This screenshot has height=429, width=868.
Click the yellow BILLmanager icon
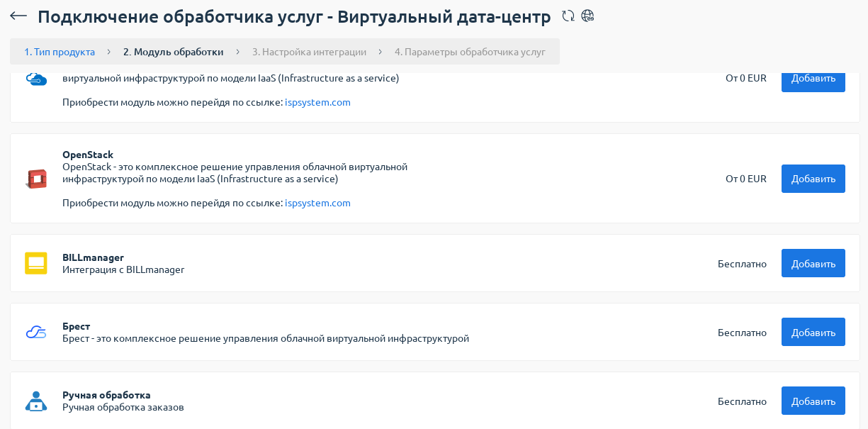point(36,263)
